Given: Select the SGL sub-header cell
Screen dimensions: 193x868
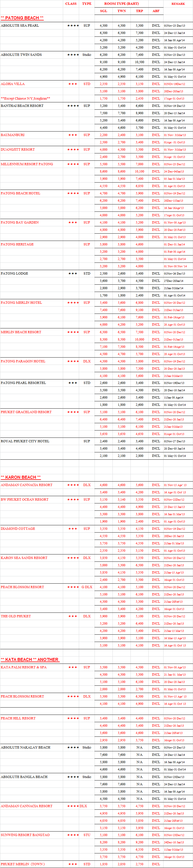Looking at the screenshot, I should 104,11.
